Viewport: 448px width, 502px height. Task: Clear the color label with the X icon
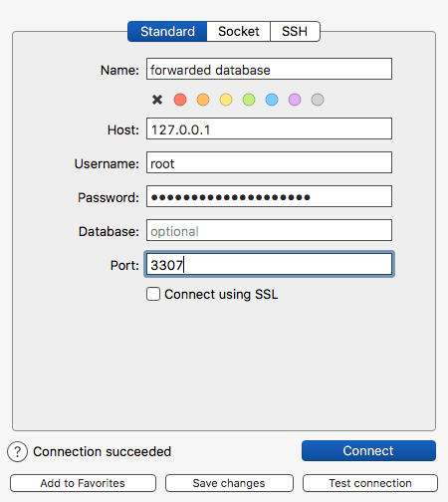(x=157, y=100)
